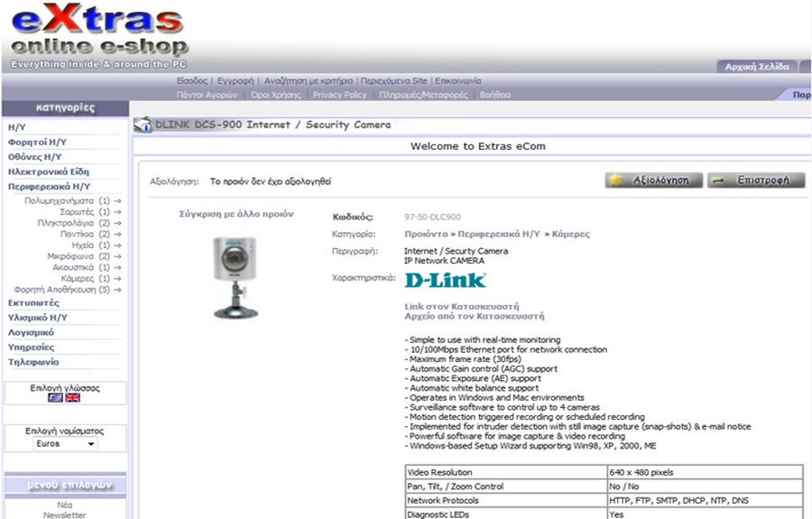Screen dimensions: 812x519
Task: Collapse the Περιφερειακά Η/Υ sidebar category
Action: coord(50,187)
